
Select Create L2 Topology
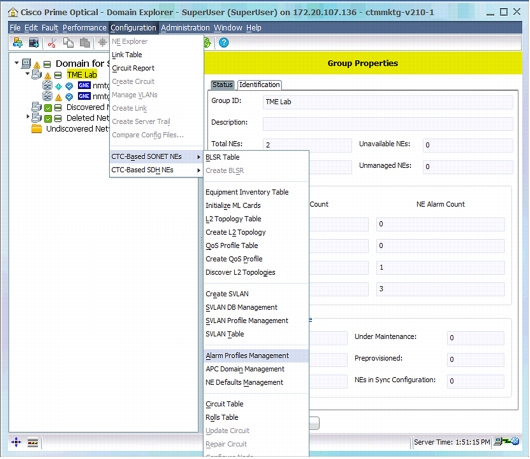(257, 232)
